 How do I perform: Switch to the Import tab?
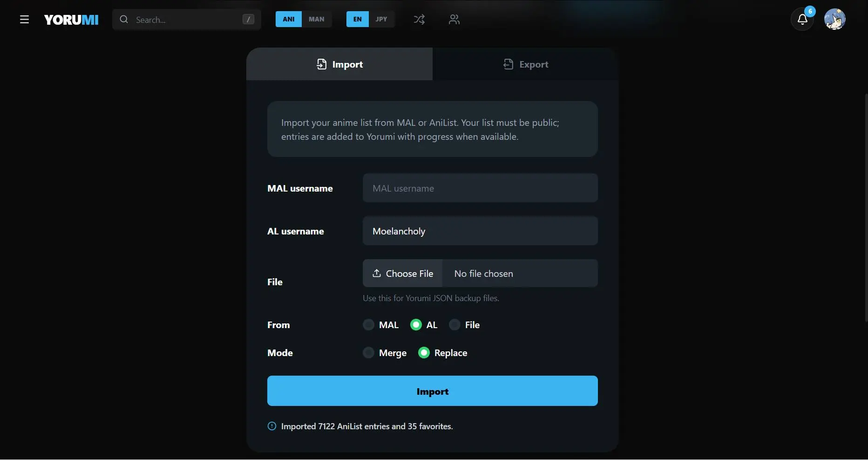[x=339, y=64]
